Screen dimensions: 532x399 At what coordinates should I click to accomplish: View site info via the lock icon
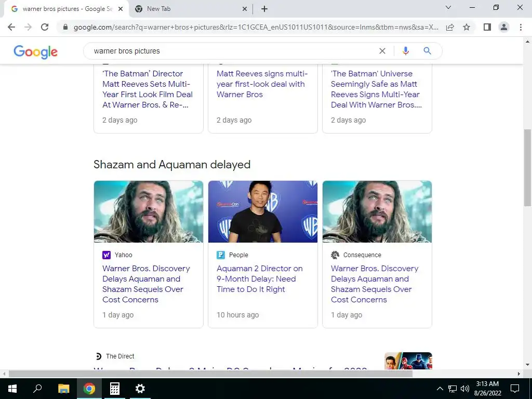tap(65, 27)
